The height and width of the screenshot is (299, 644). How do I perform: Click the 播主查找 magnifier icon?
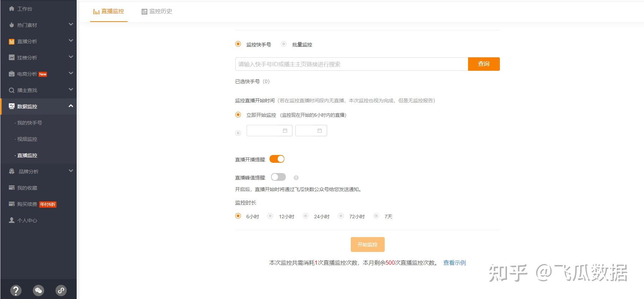point(12,90)
